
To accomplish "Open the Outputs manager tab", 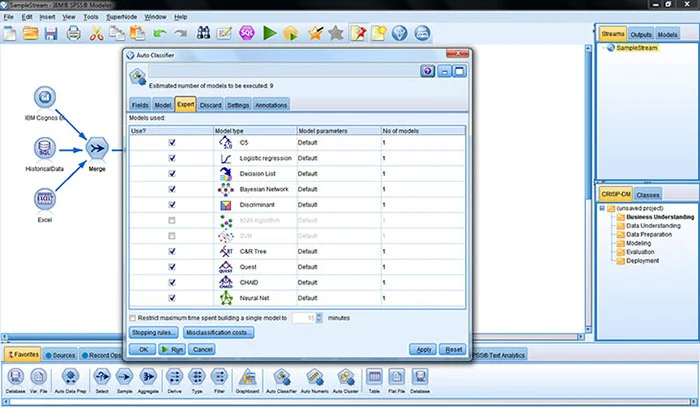I will point(641,34).
